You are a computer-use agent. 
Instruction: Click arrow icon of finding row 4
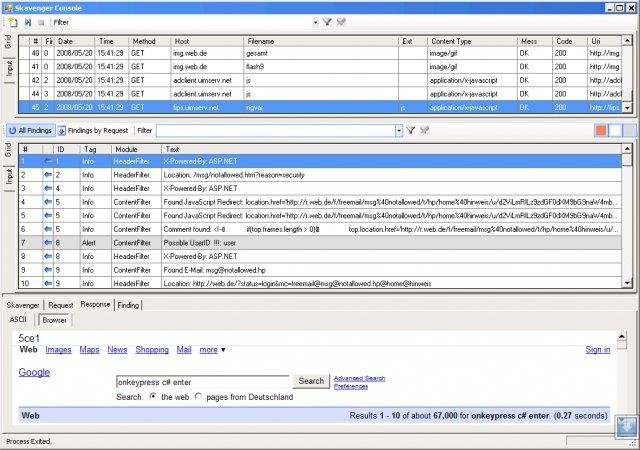coord(48,202)
